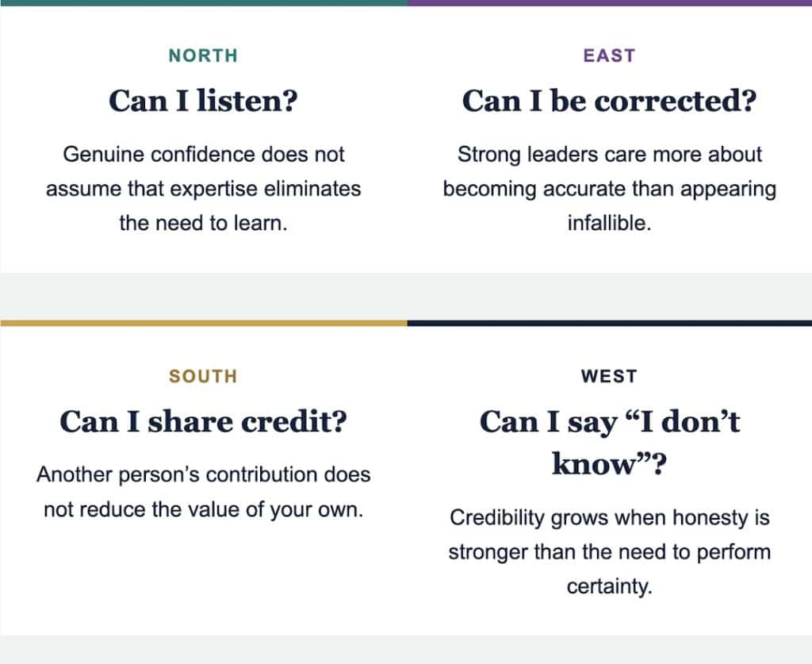Click the 'Credibility grows when honesty' paragraph

point(609,551)
